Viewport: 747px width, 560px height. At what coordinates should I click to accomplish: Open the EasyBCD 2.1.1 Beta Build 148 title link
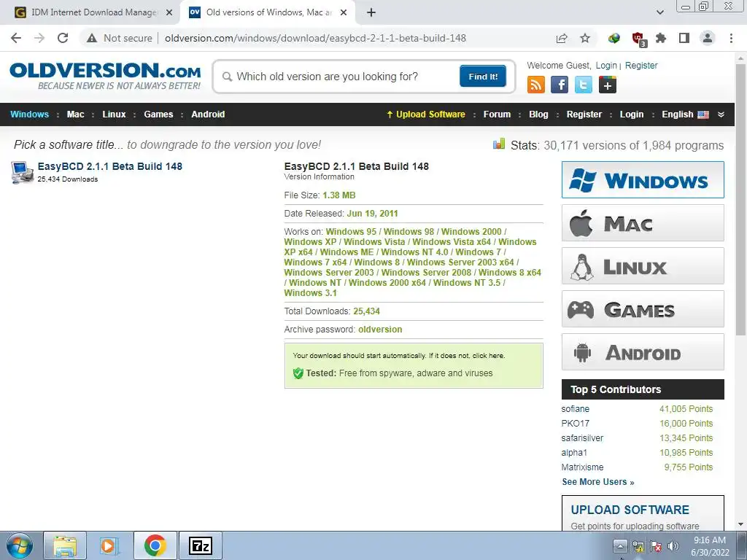[109, 166]
